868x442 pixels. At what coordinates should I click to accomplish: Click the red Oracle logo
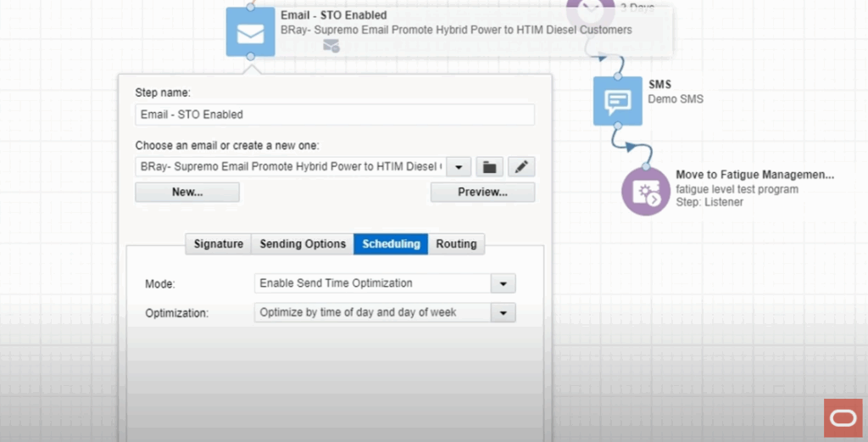click(x=843, y=417)
